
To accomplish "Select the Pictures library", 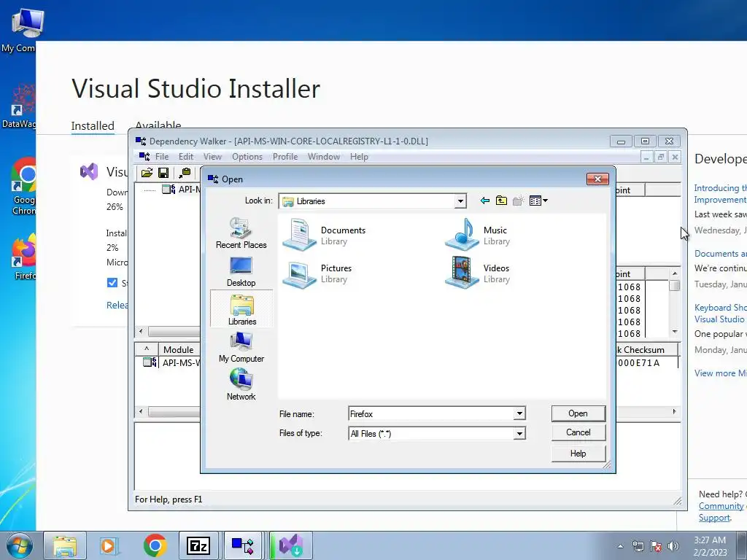I will coord(317,273).
